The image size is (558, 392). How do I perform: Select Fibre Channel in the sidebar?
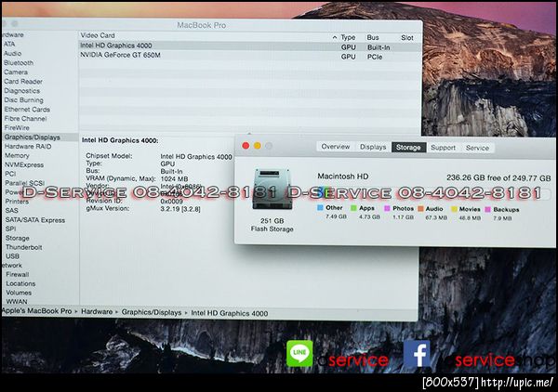point(25,118)
